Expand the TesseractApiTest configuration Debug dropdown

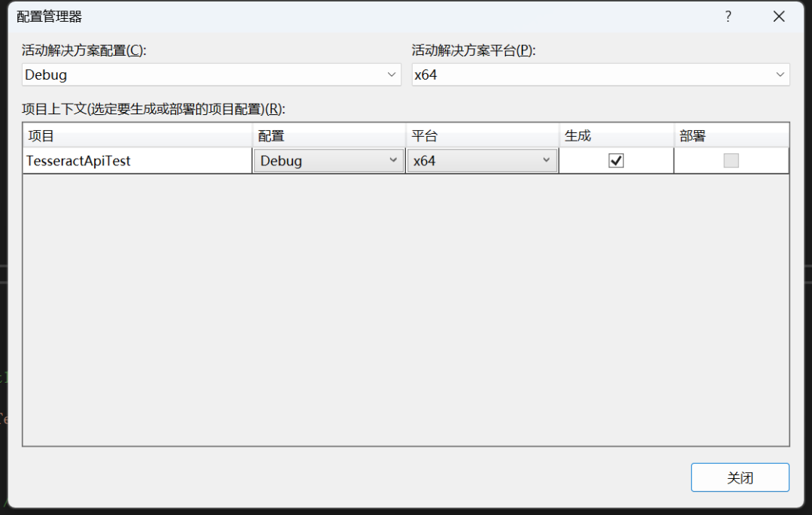[329, 161]
